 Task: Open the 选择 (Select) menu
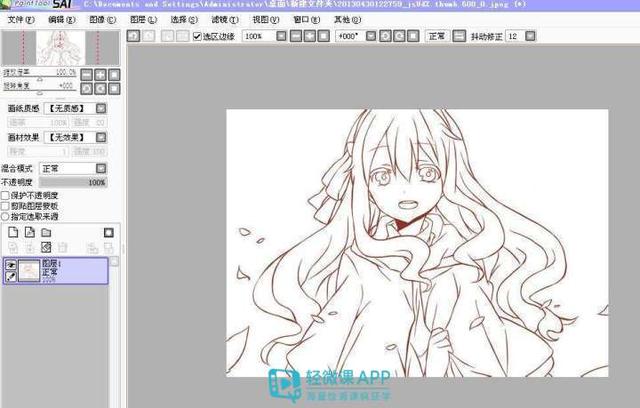click(184, 20)
